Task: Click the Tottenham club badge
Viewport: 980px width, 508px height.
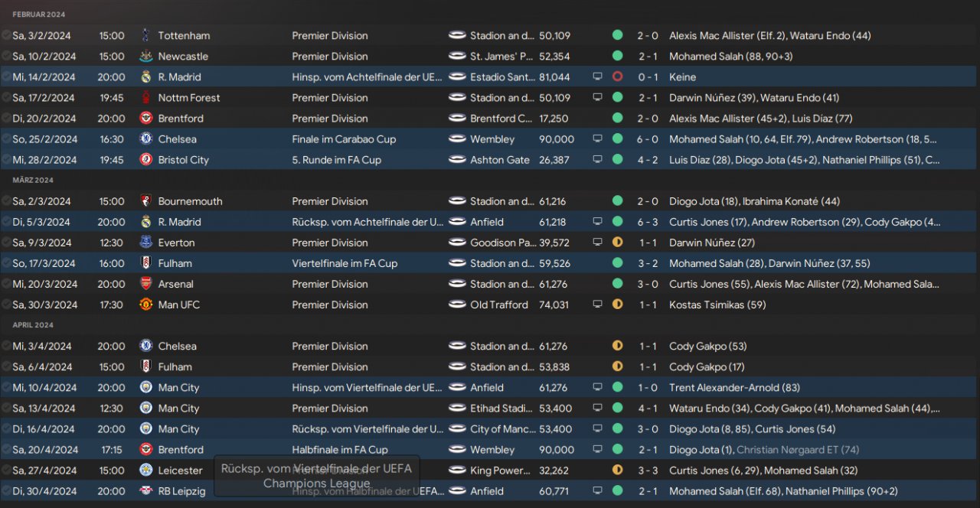Action: pyautogui.click(x=146, y=35)
